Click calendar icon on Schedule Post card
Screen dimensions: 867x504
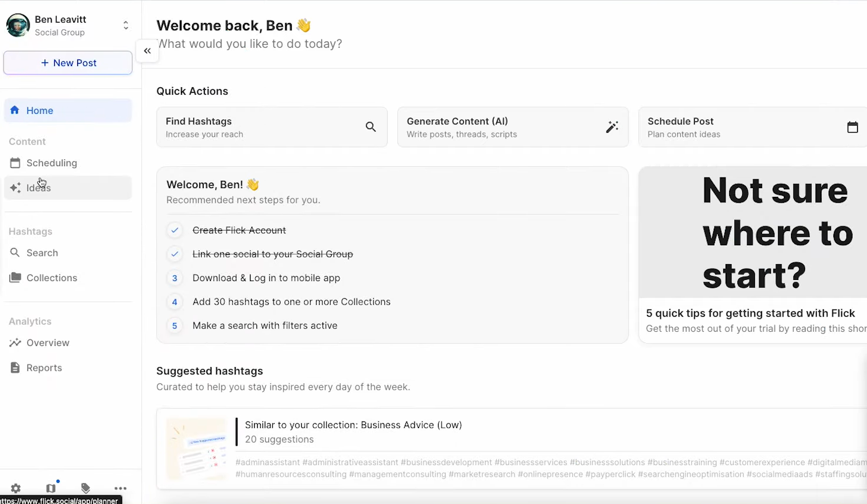point(852,127)
